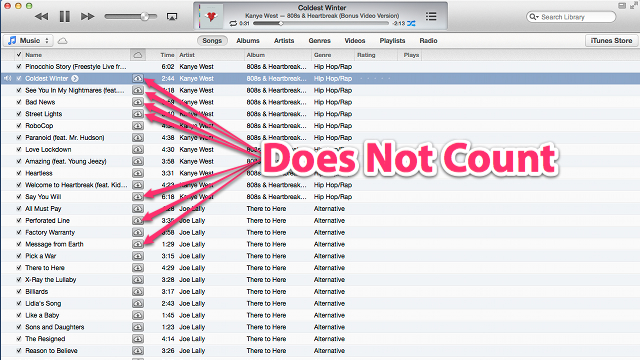Image resolution: width=640 pixels, height=360 pixels.
Task: Uncheck the Heartless checkbox
Action: tap(18, 173)
